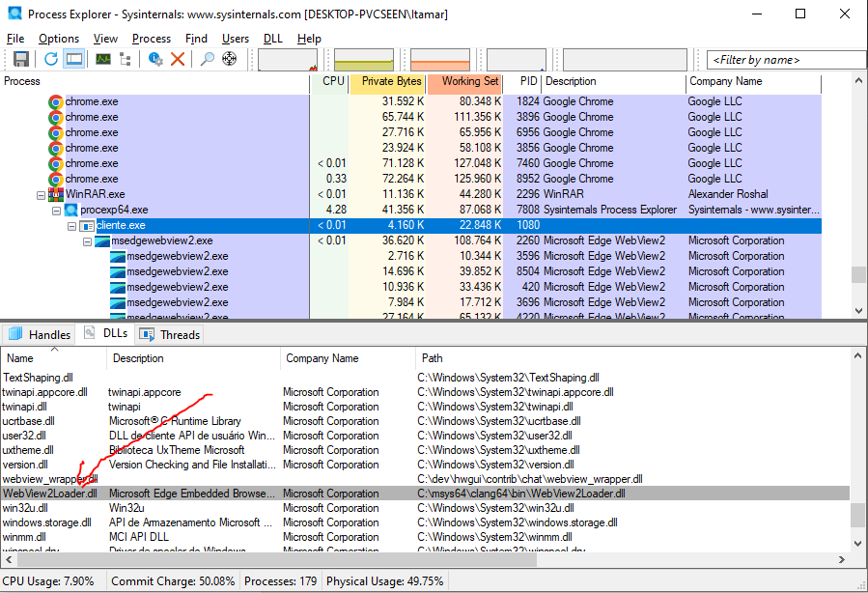Click the Commit Charge status bar entry
868x593 pixels.
[173, 581]
